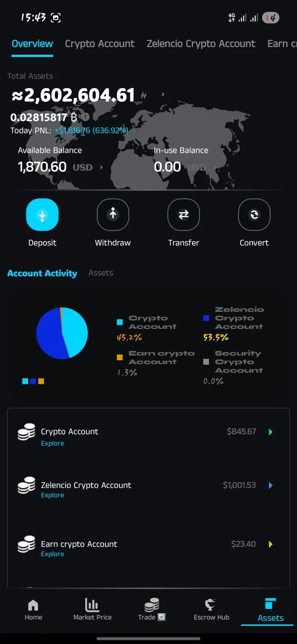The width and height of the screenshot is (297, 644).
Task: Open Market Price chart icon
Action: (x=92, y=605)
